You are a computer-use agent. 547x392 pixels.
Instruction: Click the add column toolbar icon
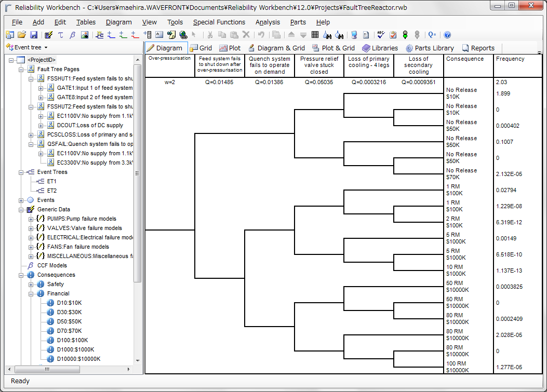147,34
